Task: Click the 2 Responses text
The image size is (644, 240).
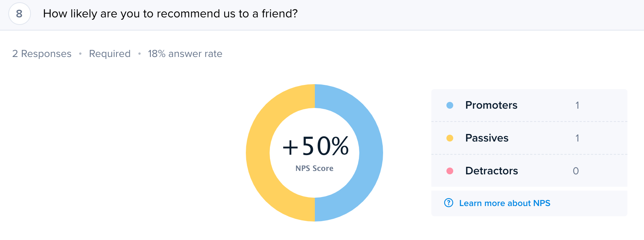Action: (x=42, y=54)
